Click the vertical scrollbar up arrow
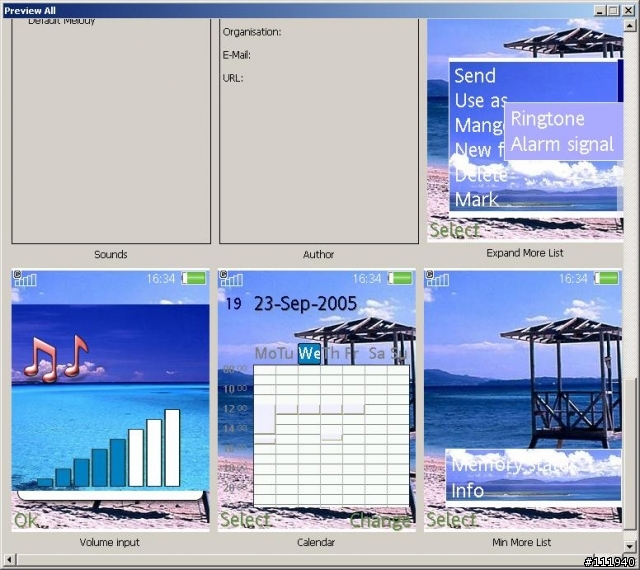640x570 pixels. (629, 26)
